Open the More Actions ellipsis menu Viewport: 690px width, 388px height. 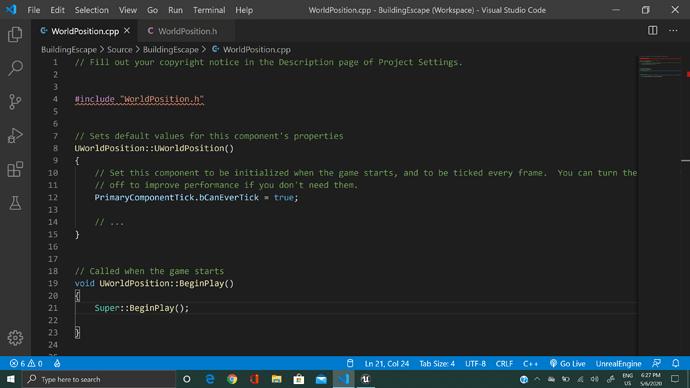point(673,31)
